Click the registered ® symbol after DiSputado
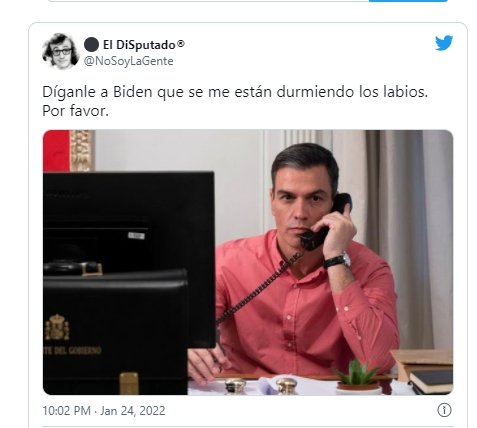 click(180, 44)
